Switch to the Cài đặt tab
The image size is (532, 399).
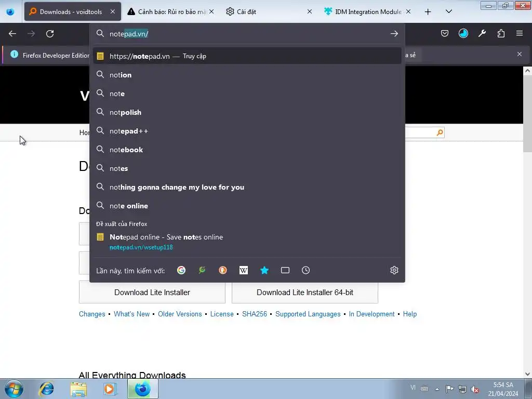pos(268,11)
